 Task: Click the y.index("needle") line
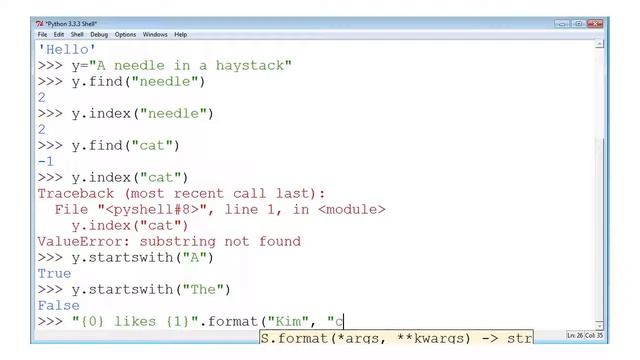pos(126,114)
